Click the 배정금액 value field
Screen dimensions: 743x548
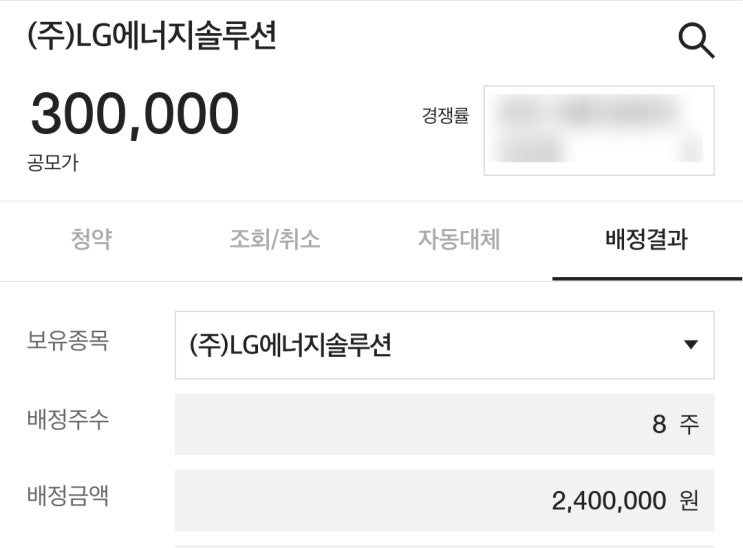point(444,500)
